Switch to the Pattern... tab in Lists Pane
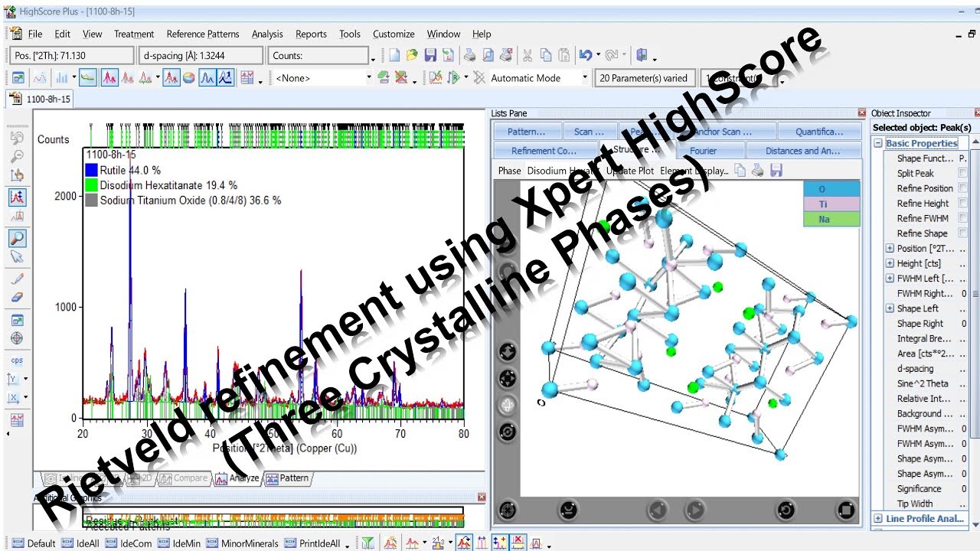This screenshot has width=980, height=551. [x=528, y=132]
